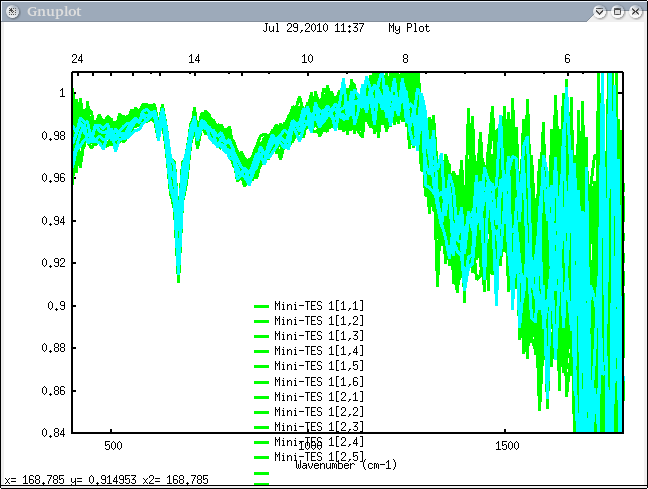Click the top axis label 8
The image size is (648, 489).
click(x=405, y=59)
